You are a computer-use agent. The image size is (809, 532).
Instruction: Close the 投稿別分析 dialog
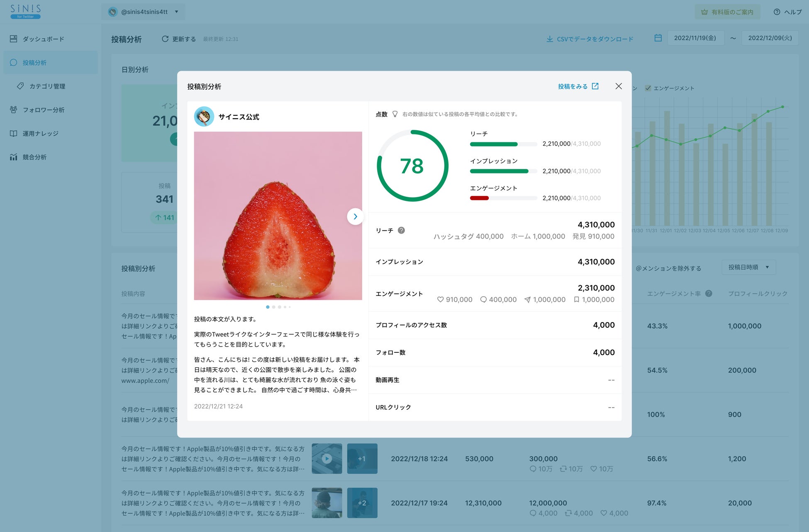coord(619,86)
